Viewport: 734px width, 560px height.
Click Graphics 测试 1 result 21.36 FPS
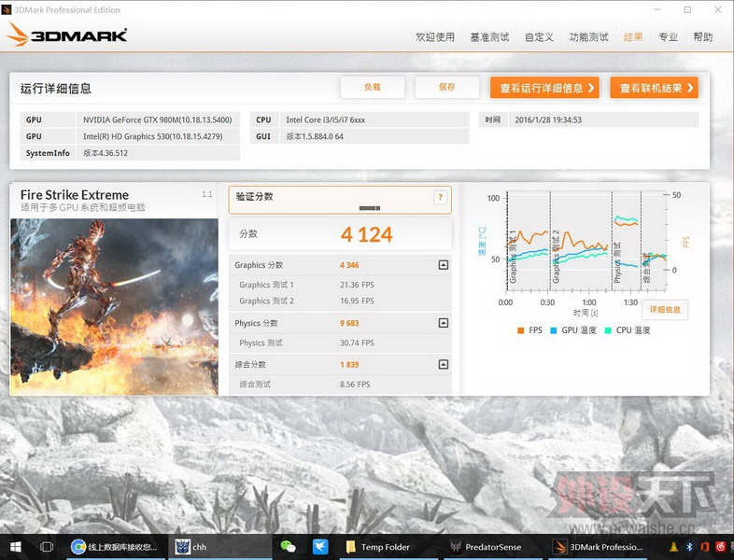(357, 285)
